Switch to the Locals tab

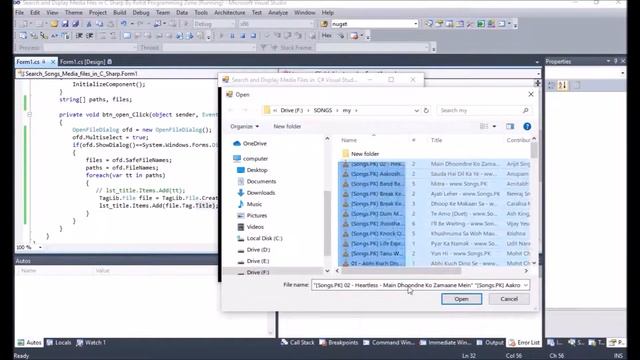point(58,343)
